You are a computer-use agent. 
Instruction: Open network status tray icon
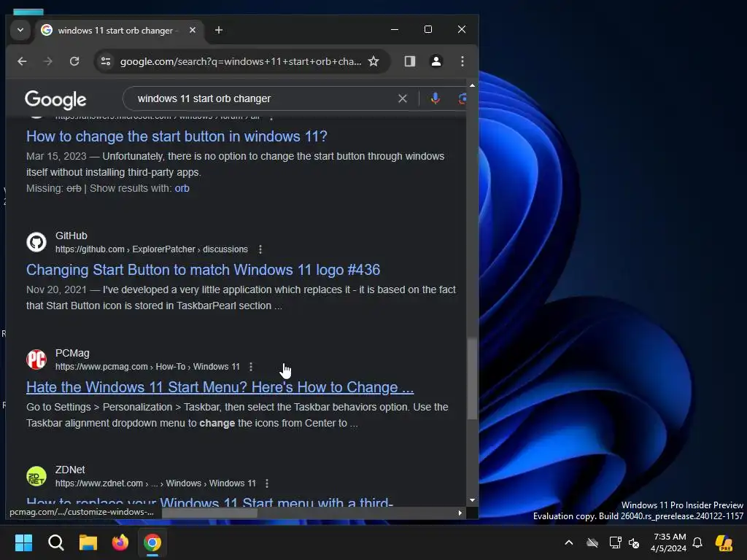pos(615,542)
